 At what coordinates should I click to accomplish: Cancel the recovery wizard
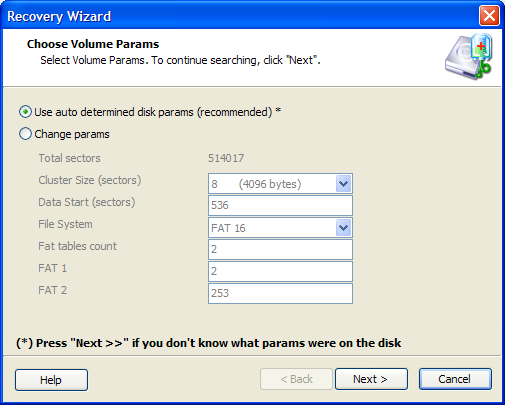[x=455, y=379]
